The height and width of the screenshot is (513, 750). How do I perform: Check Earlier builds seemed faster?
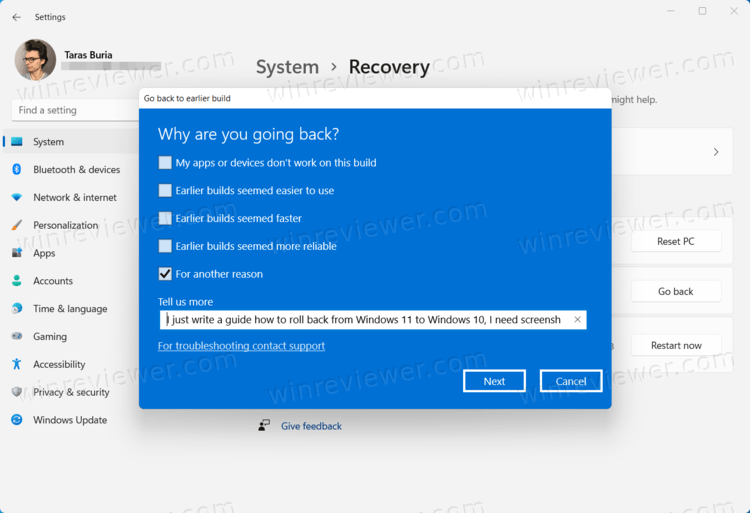coord(165,218)
